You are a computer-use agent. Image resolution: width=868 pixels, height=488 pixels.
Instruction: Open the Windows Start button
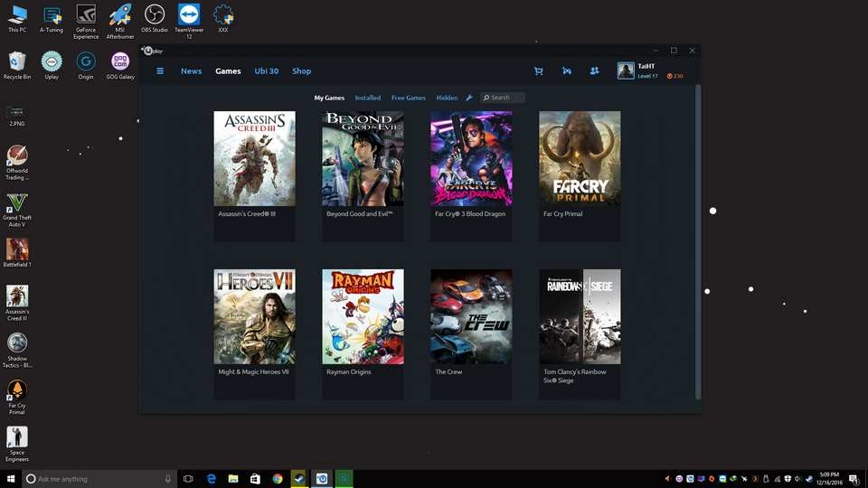[x=11, y=479]
